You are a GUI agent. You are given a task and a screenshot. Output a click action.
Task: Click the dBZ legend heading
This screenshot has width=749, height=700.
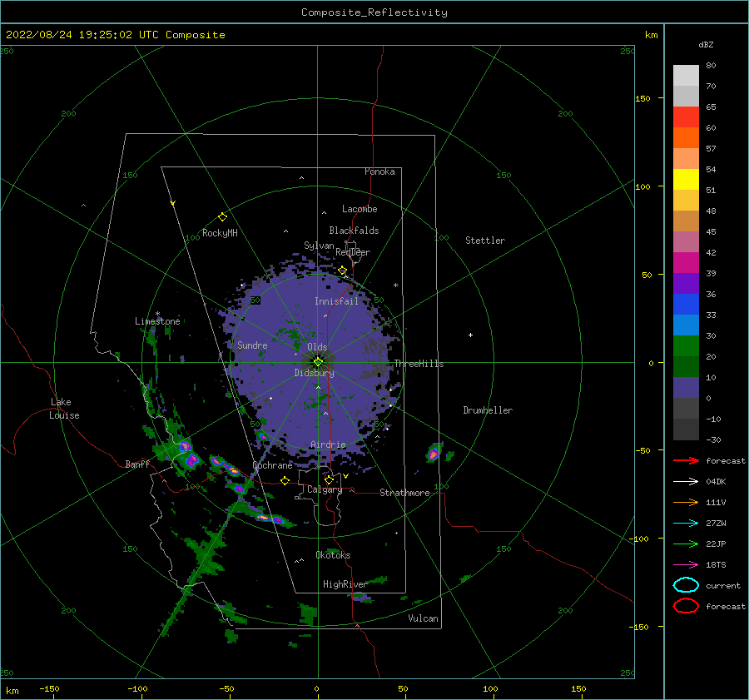point(706,44)
